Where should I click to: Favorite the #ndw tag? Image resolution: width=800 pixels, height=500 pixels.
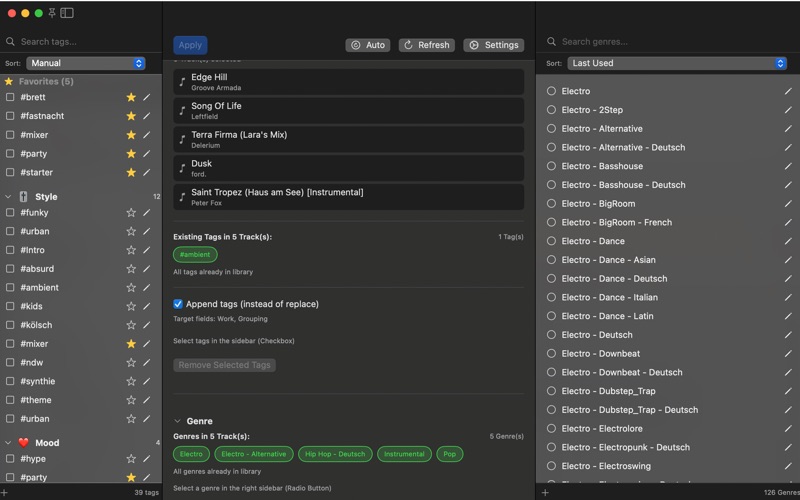coord(131,362)
